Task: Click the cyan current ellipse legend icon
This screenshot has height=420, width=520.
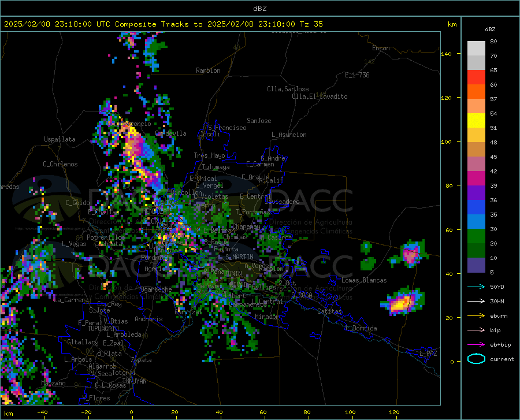Action: [476, 359]
